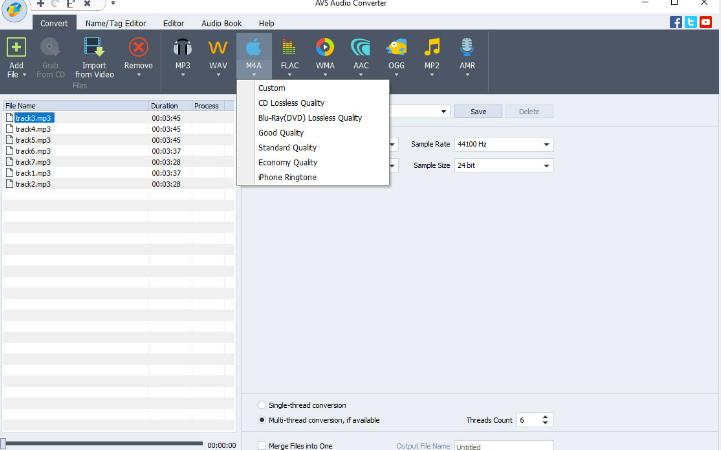Select the MP3 format icon

[x=182, y=48]
